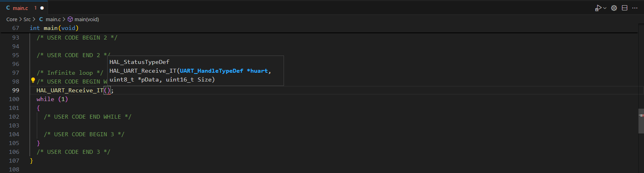
Task: Click the split editor layout icon
Action: click(624, 8)
